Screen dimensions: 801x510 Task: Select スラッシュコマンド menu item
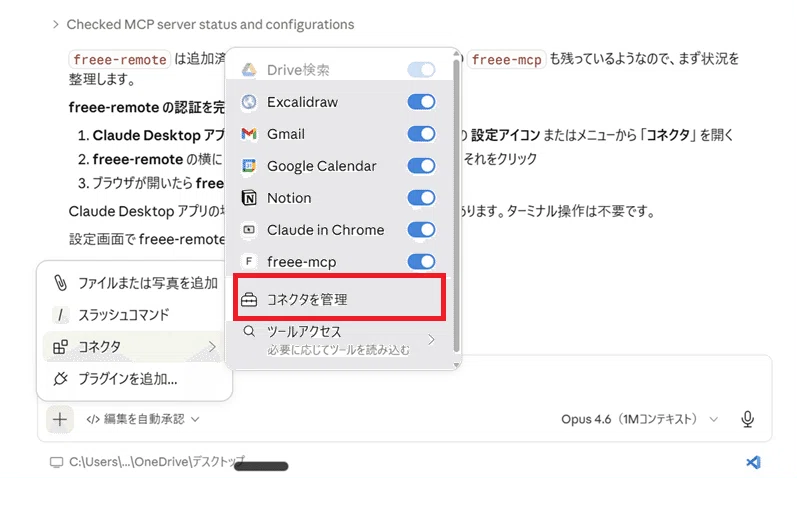(x=135, y=315)
